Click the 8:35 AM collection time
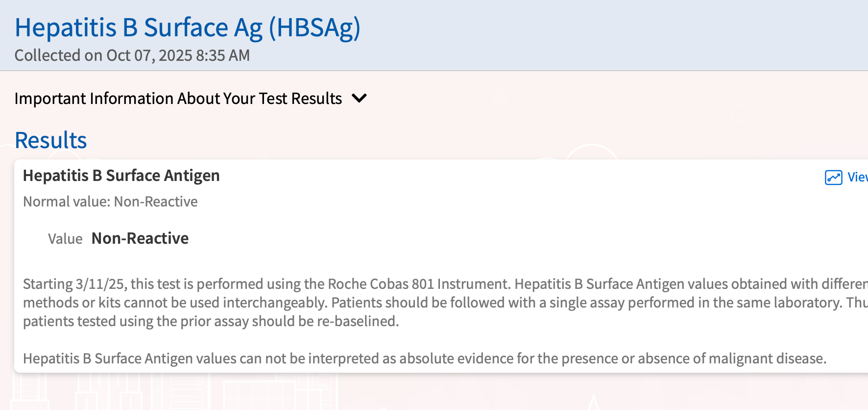The width and height of the screenshot is (868, 410). pos(222,55)
